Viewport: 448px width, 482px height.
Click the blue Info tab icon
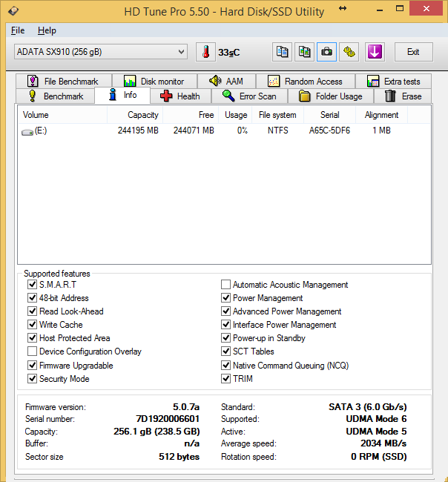click(x=113, y=94)
